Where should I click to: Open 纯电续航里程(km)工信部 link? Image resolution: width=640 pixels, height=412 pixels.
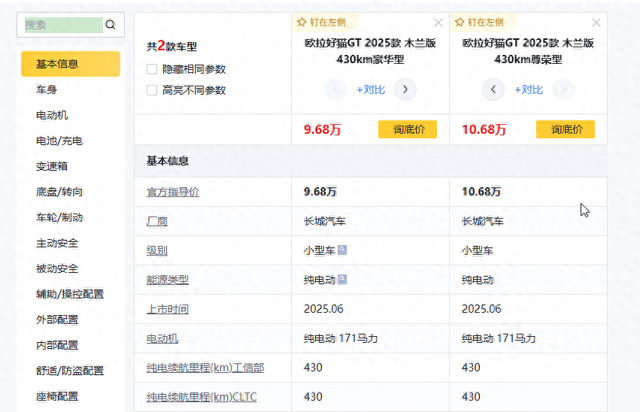pyautogui.click(x=205, y=368)
